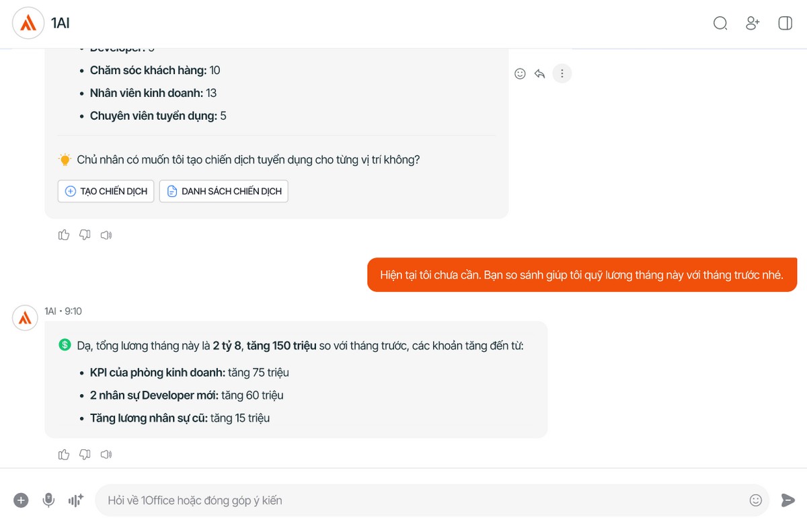
Task: Click the 1AI logo in the header
Action: pyautogui.click(x=28, y=22)
